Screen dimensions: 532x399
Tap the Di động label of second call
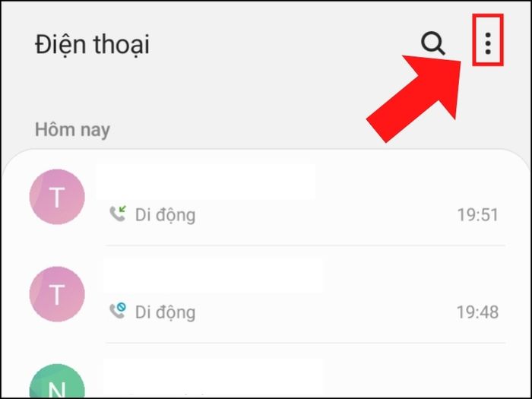coord(165,313)
